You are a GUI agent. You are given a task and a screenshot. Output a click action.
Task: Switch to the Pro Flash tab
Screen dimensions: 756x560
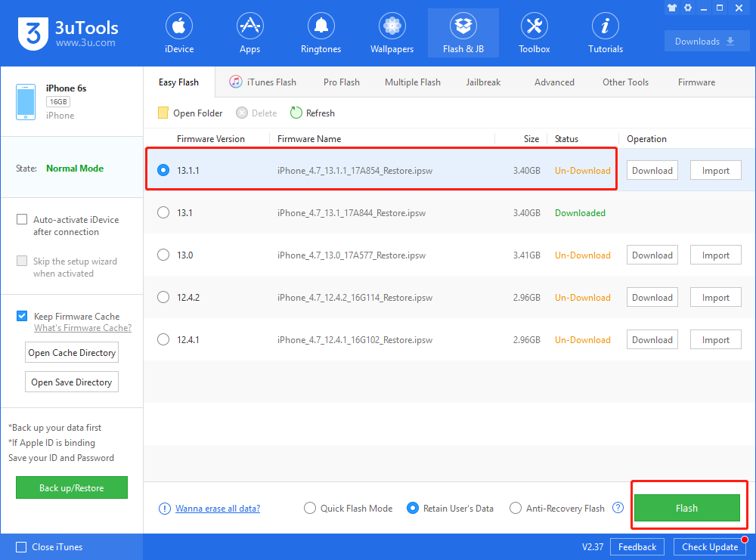[342, 82]
